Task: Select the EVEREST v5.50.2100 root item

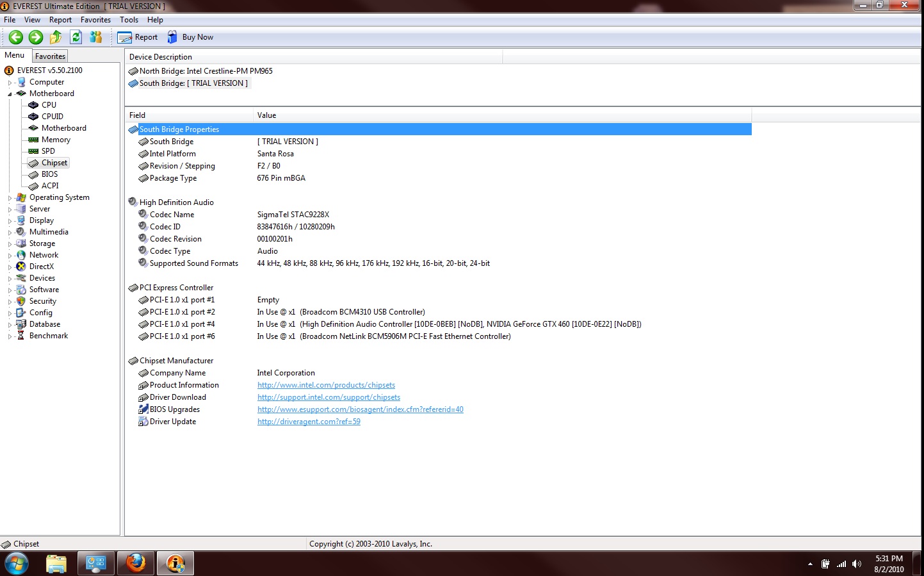Action: tap(50, 70)
